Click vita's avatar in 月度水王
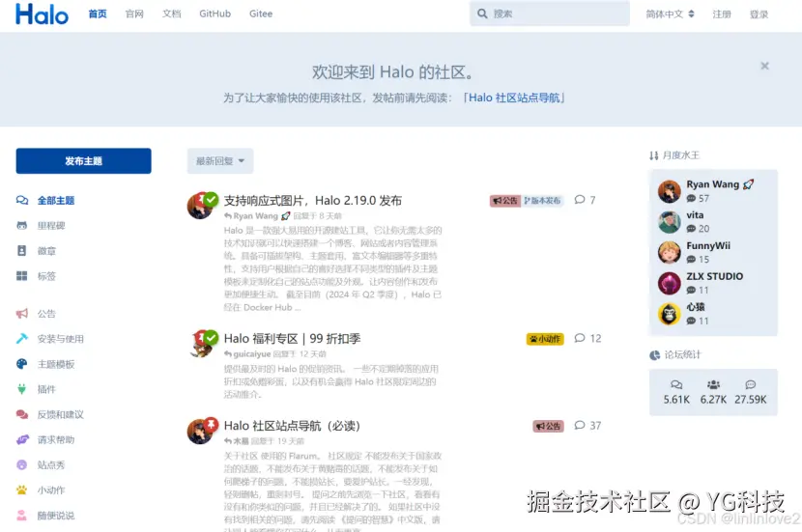802x532 pixels. [669, 222]
